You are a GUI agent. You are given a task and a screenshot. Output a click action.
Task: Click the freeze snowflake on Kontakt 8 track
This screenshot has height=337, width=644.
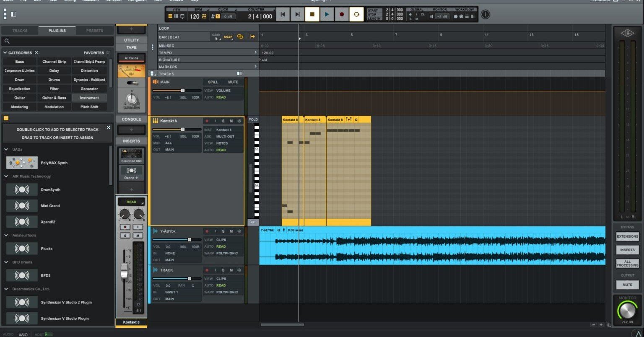239,121
